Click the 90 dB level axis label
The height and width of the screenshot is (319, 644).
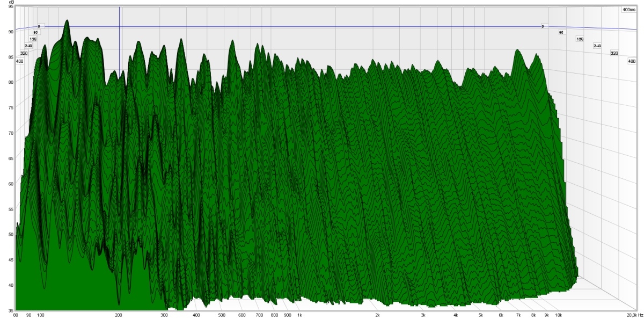coord(10,32)
